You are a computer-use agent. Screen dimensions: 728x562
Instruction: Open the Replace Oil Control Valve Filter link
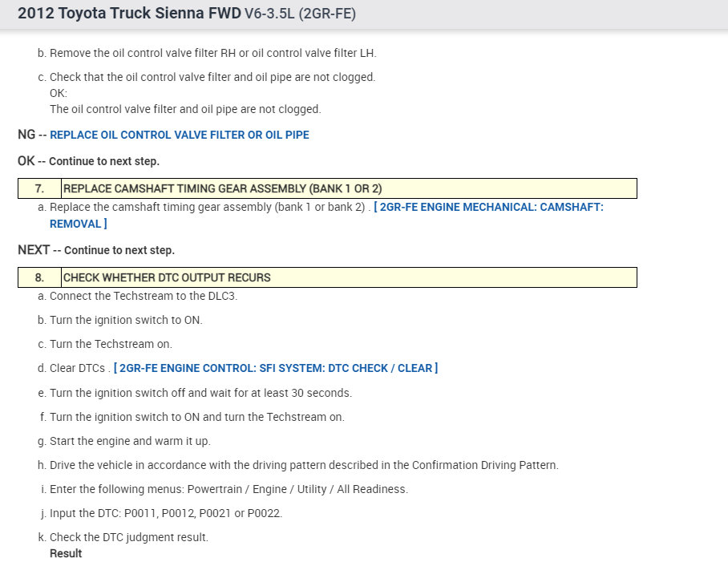(179, 135)
